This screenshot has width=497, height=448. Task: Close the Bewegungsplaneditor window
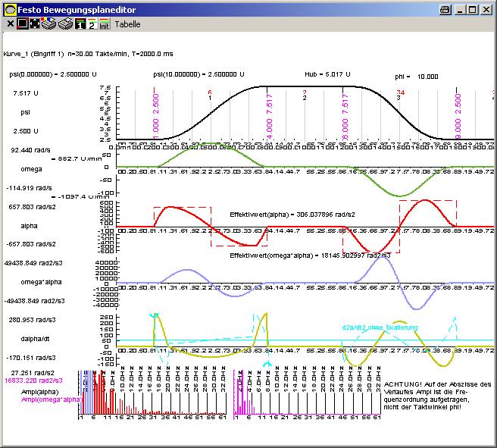pos(486,10)
